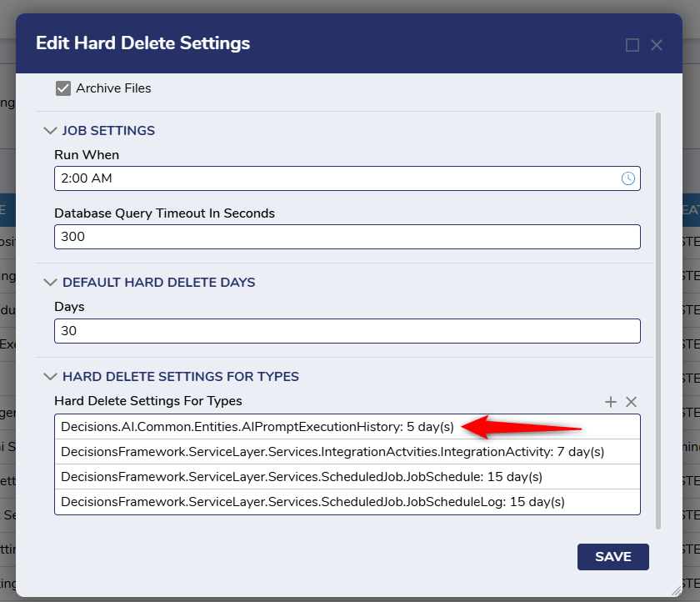
Task: Select the AIPromptExecutionHistory 5 day(s) row
Action: pos(347,427)
